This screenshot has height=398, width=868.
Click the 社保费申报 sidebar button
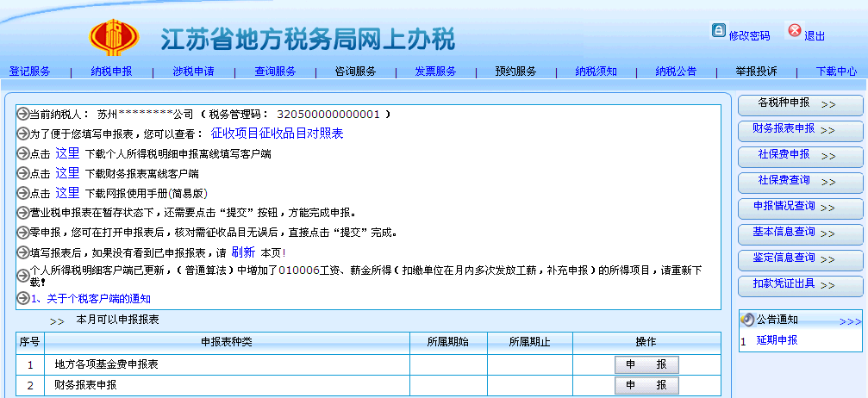click(x=801, y=156)
